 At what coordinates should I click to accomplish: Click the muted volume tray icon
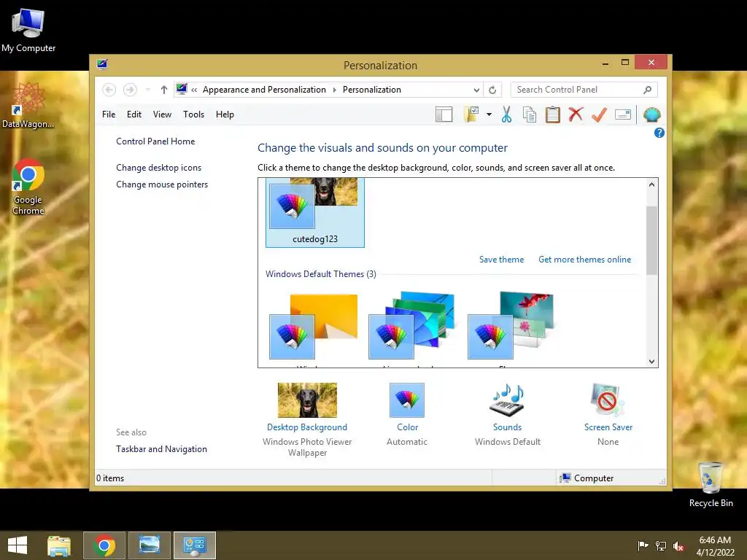pyautogui.click(x=678, y=545)
